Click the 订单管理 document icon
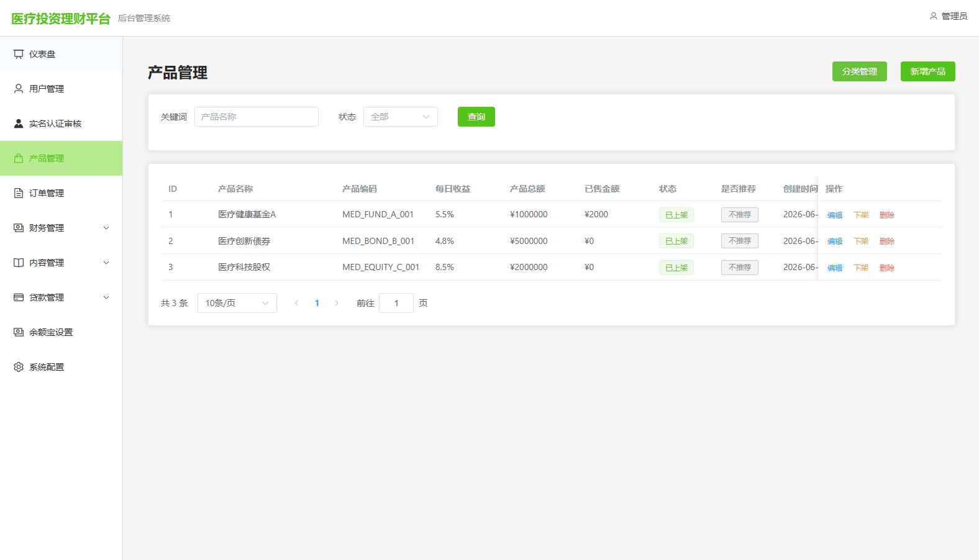The image size is (979, 560). tap(19, 193)
